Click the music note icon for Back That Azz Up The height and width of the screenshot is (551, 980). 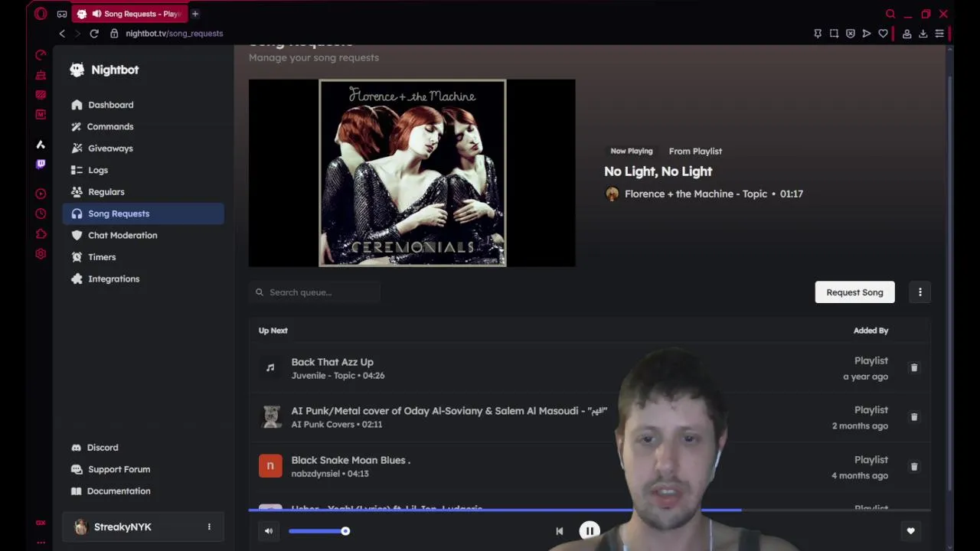(x=270, y=368)
